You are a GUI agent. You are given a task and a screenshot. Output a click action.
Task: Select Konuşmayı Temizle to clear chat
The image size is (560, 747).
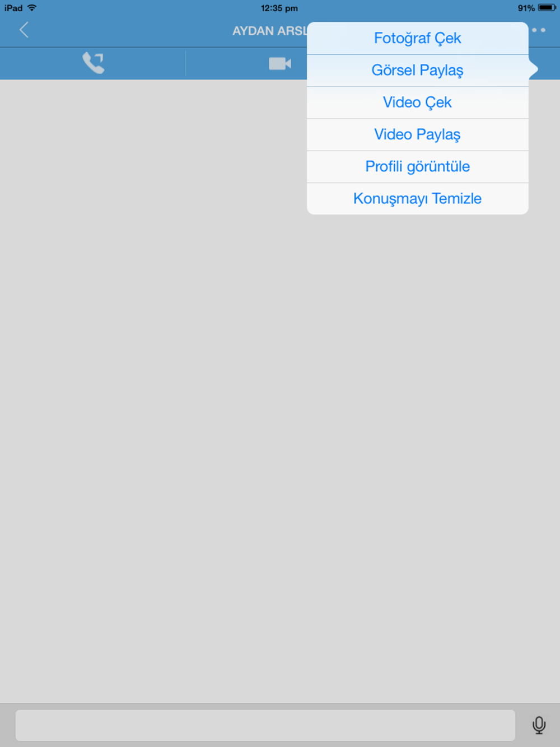pos(418,198)
